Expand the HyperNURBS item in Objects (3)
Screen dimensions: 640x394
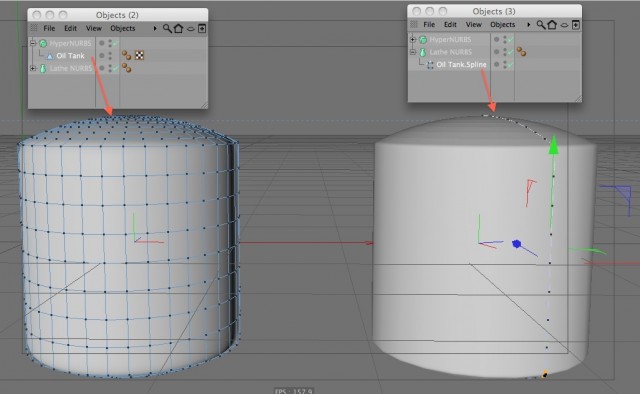(x=413, y=40)
